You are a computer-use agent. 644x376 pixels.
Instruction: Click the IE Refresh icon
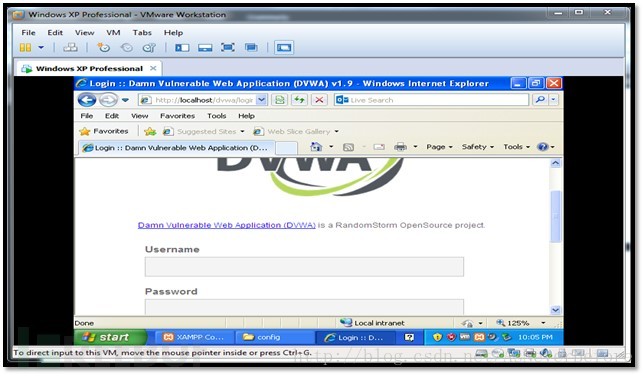point(299,100)
